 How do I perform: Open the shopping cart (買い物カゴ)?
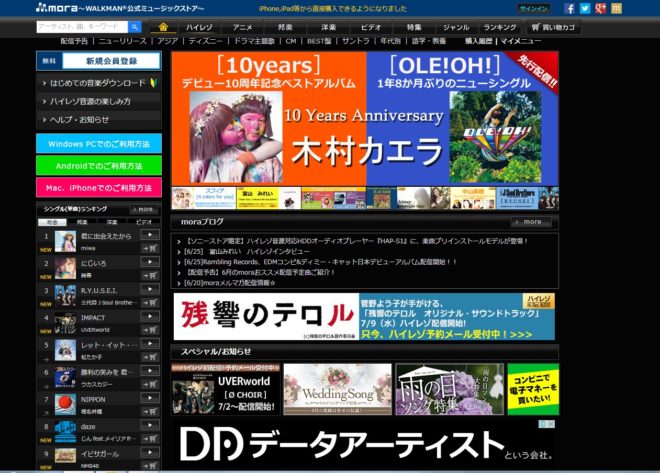coord(553,27)
